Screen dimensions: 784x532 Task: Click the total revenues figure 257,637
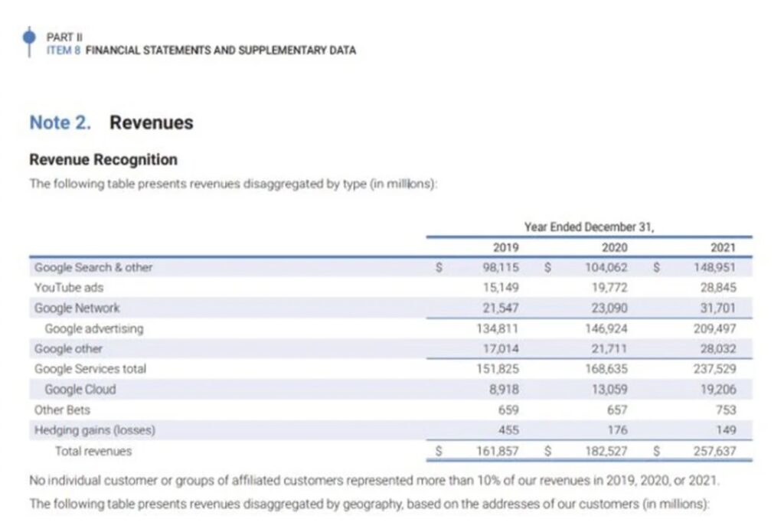(x=714, y=451)
